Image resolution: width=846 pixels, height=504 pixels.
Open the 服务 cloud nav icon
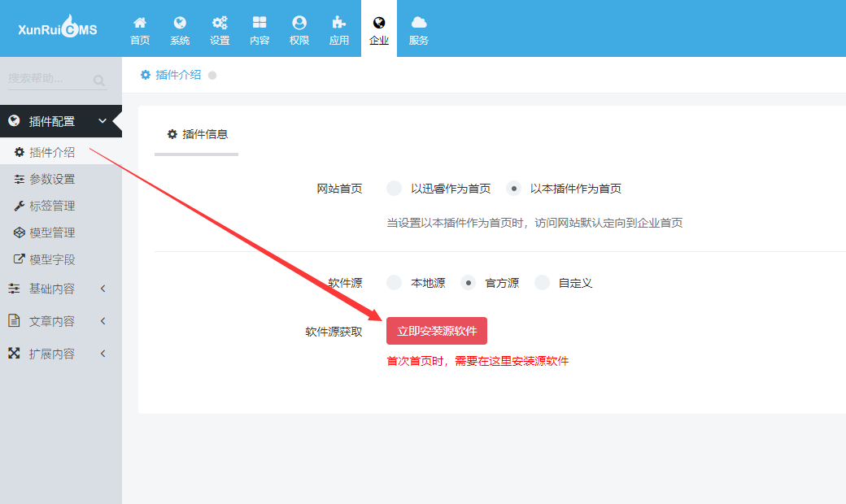(x=419, y=23)
